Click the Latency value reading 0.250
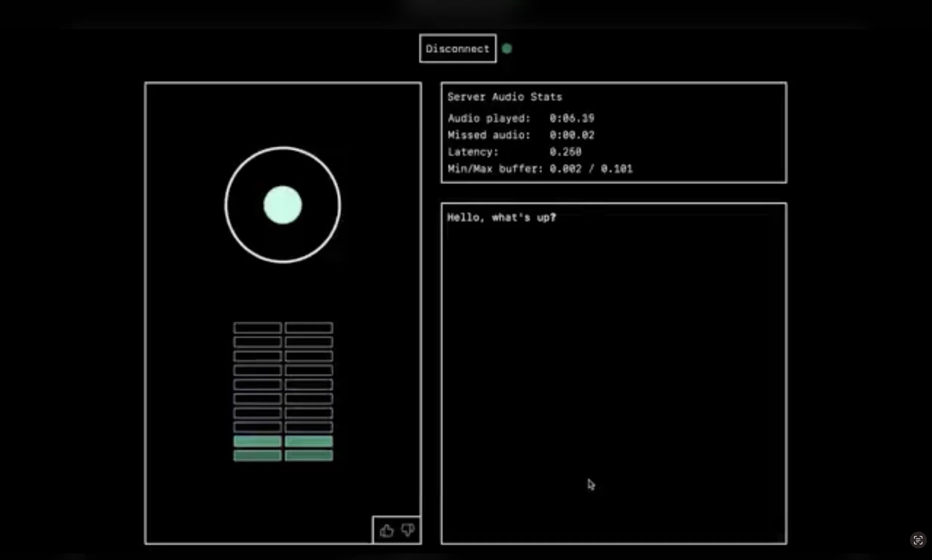 pyautogui.click(x=566, y=152)
